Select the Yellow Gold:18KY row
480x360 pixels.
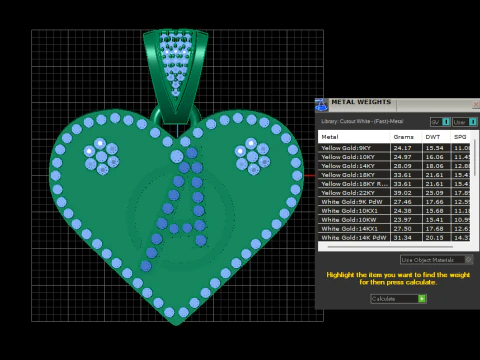pos(394,175)
